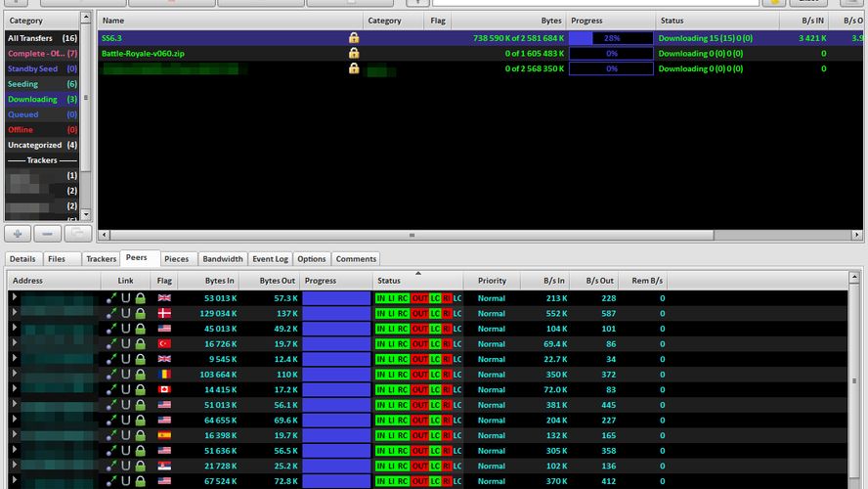Click the U link icon in second peer row
Screen dimensions: 868x489
click(x=125, y=313)
